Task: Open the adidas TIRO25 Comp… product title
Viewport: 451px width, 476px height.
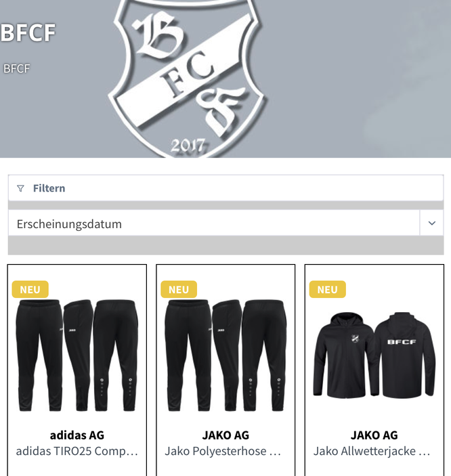Action: click(77, 451)
